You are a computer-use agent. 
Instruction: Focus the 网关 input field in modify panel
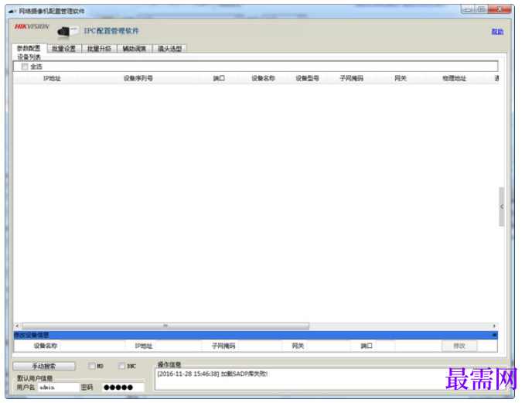pos(329,346)
